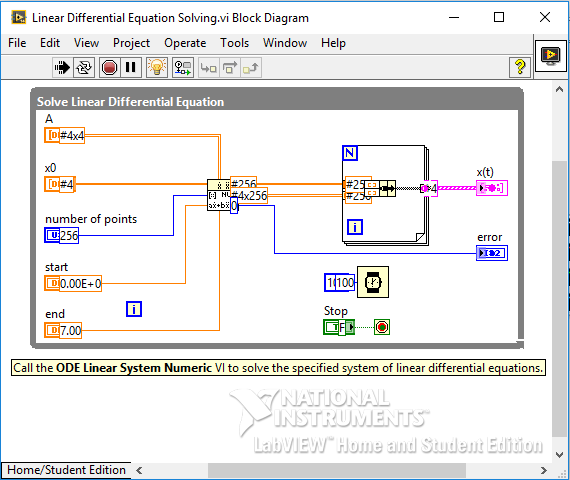Viewport: 570px width, 480px height.
Task: Open Context Help question mark
Action: 520,67
